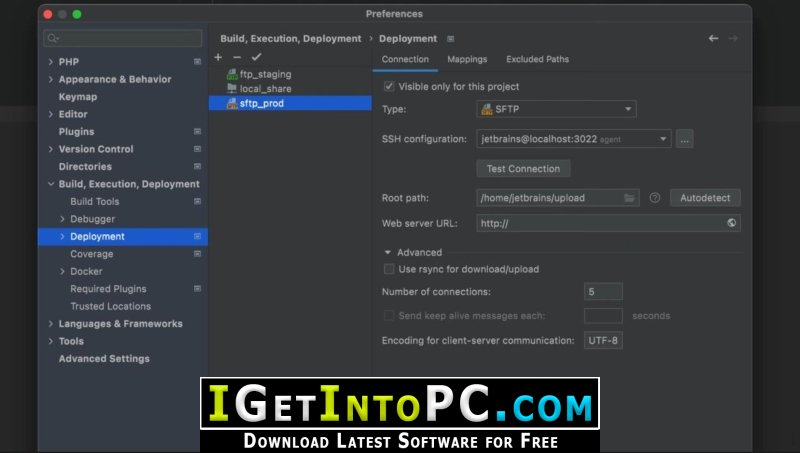Open the SSH configuration dropdown

(573, 139)
